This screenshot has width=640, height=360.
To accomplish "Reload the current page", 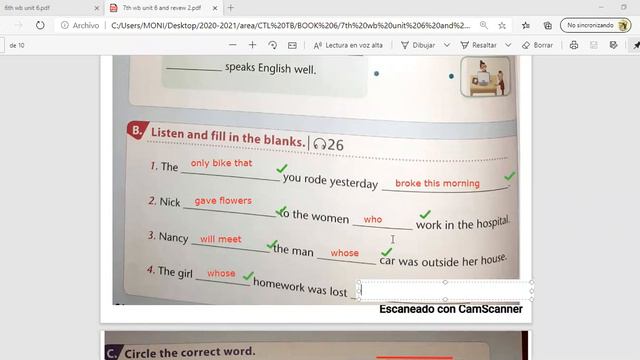I will [40, 25].
